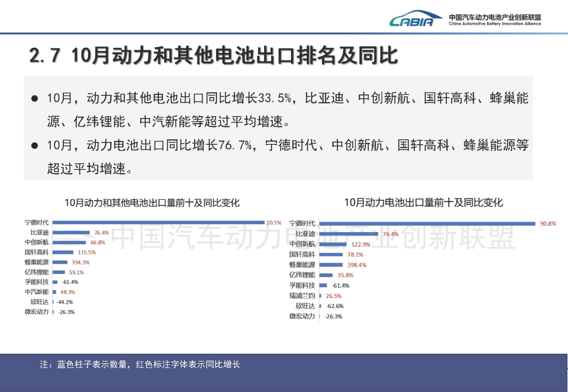
Task: Click the 90.8% value label
Action: coord(548,224)
